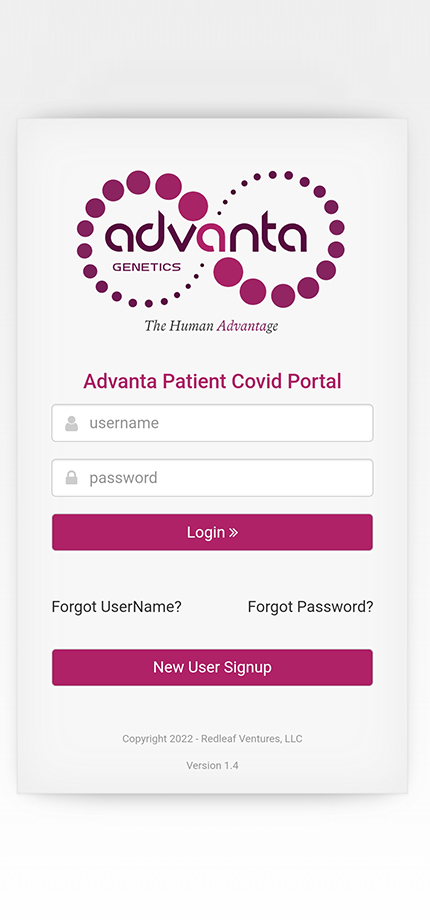Select the password placeholder text
Screen dimensions: 430x920
[123, 478]
